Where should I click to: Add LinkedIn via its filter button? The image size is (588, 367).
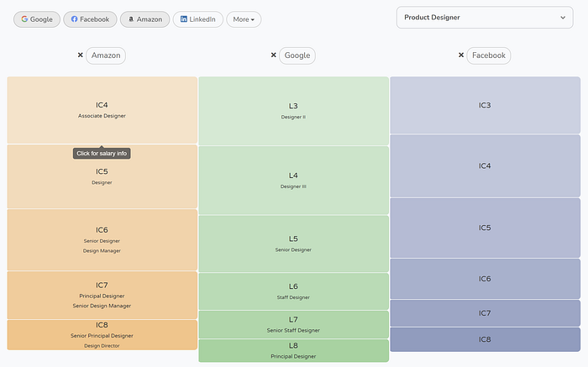click(x=198, y=19)
